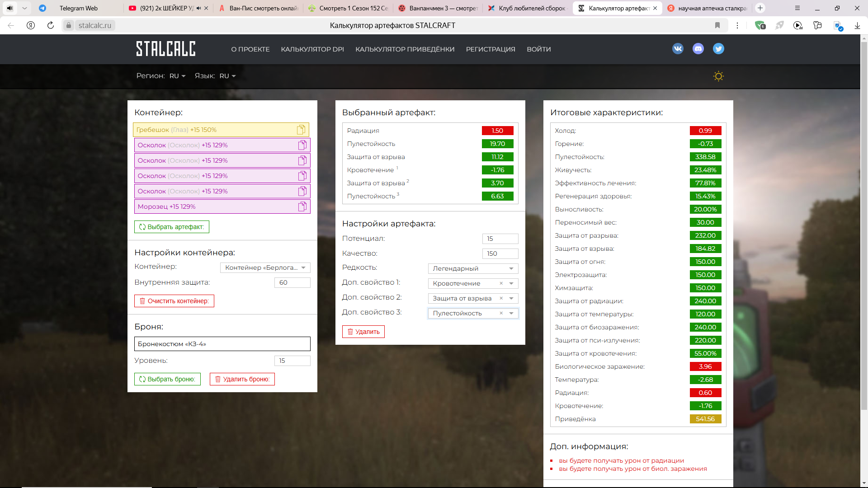Viewport: 868px width, 488px height.
Task: Mute the YouTube tab audio icon
Action: [198, 8]
